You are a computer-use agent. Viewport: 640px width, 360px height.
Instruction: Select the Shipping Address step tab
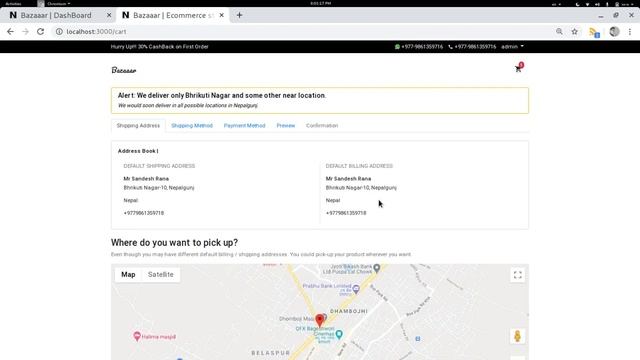pyautogui.click(x=138, y=126)
